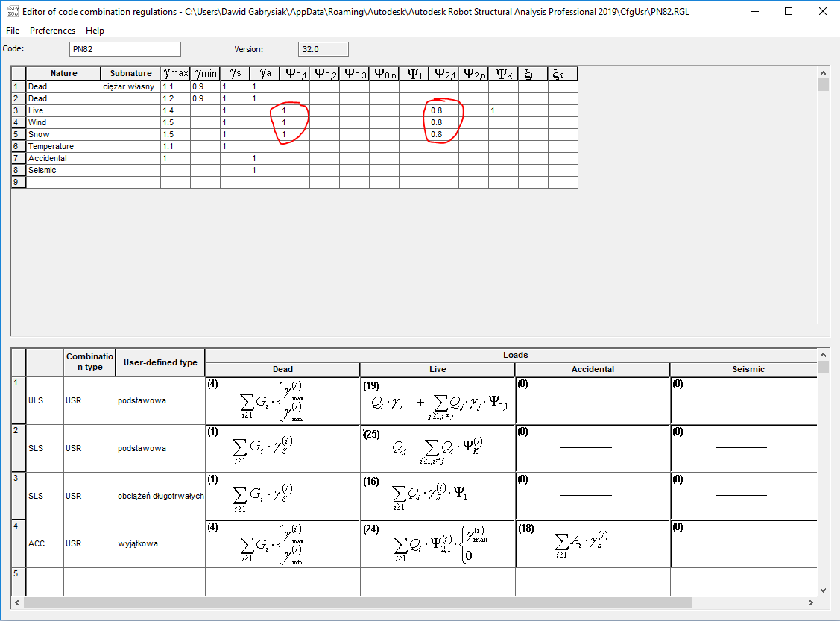Click the application icon in the title bar
840x621 pixels.
[12, 11]
